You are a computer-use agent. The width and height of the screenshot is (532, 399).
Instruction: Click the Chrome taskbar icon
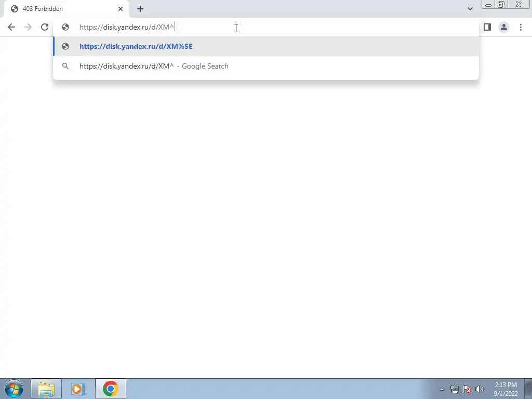(110, 389)
